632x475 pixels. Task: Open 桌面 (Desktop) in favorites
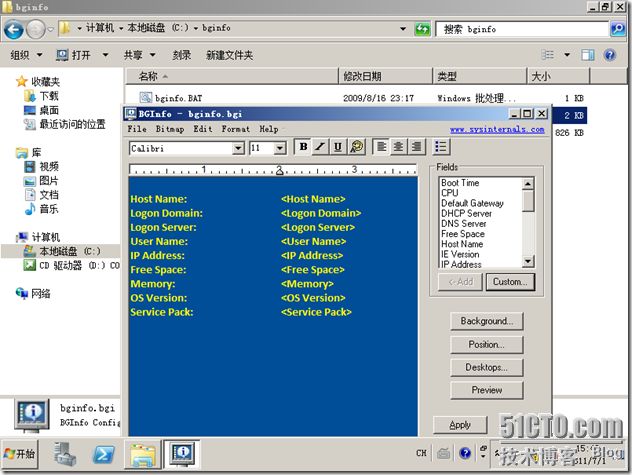(x=42, y=110)
